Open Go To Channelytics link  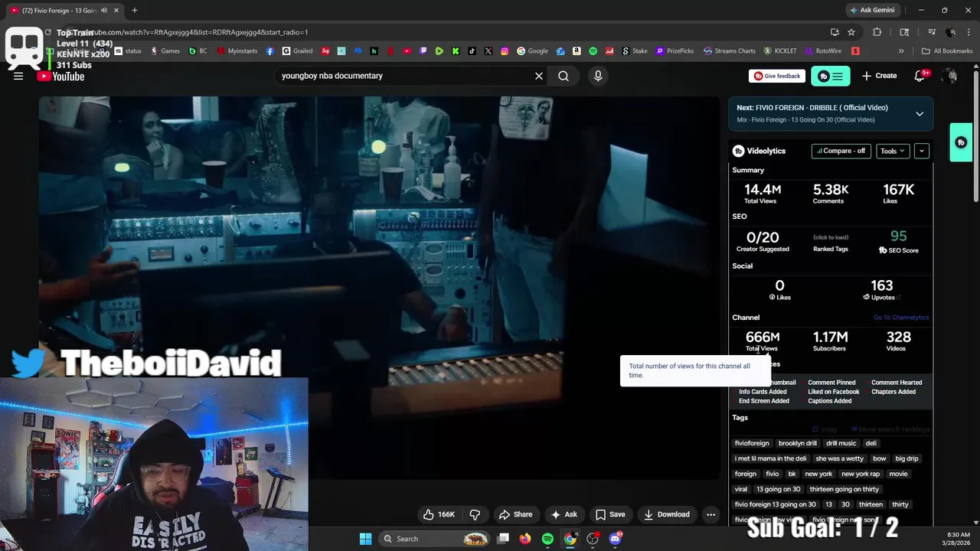pos(901,318)
